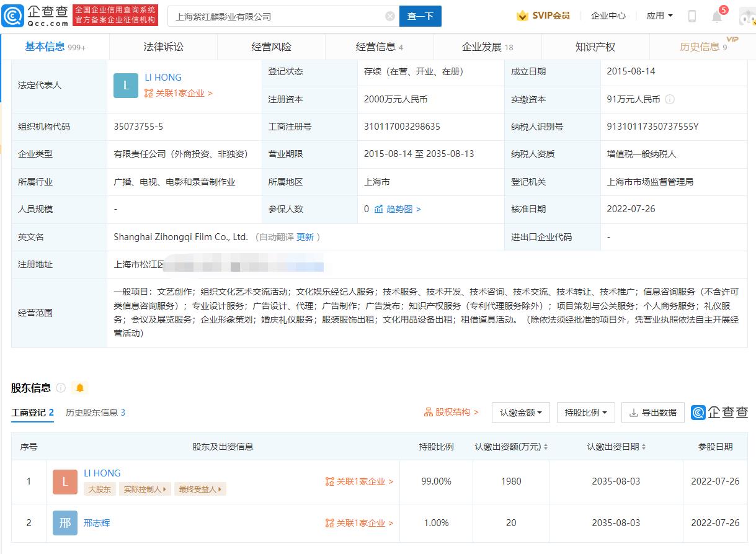Open 关联1家企业 under the legal representative

coord(179,93)
